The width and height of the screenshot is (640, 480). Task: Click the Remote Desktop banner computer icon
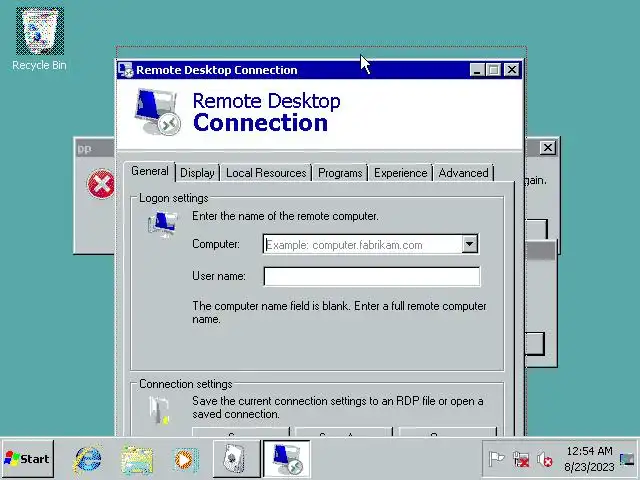point(158,111)
